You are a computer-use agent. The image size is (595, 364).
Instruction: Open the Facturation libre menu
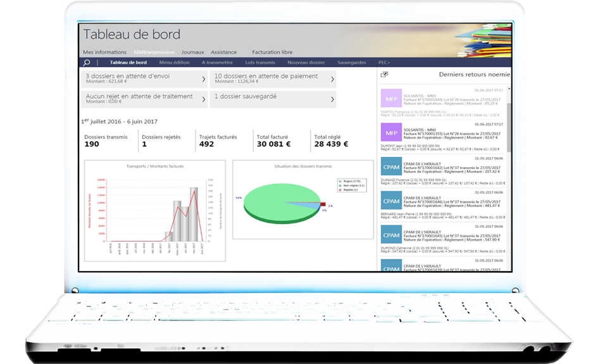coord(272,52)
